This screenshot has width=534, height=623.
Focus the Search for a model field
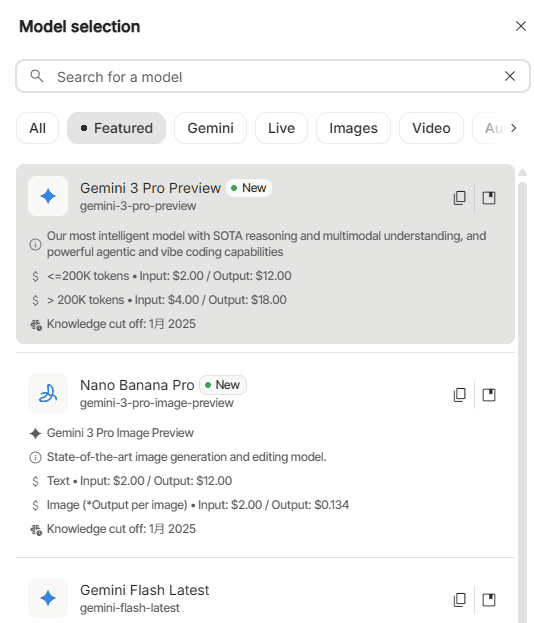tap(273, 76)
